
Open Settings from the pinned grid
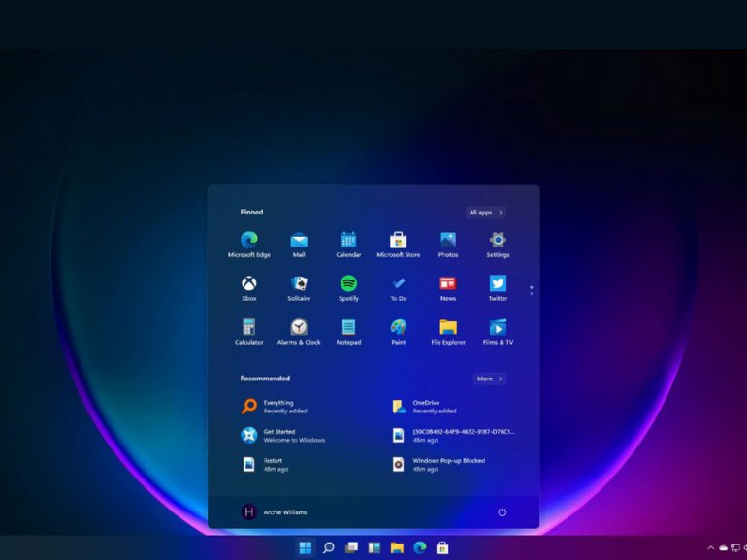click(x=498, y=245)
